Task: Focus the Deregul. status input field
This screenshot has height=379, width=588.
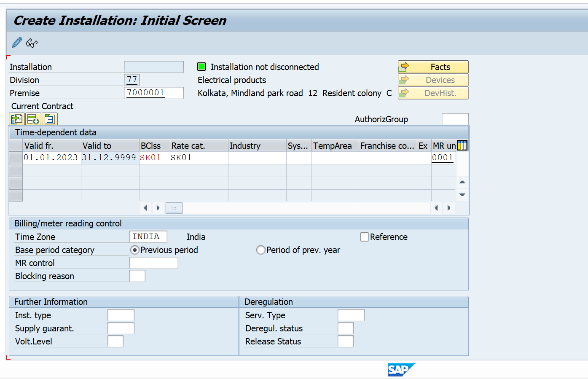Action: 346,328
